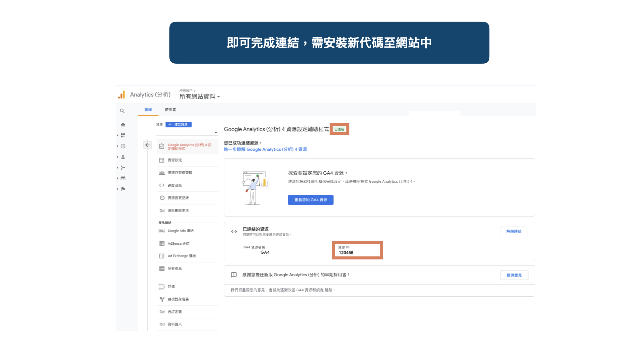Click the Ad Exchange 連結 label
Screen dimensions: 644x362
click(182, 256)
